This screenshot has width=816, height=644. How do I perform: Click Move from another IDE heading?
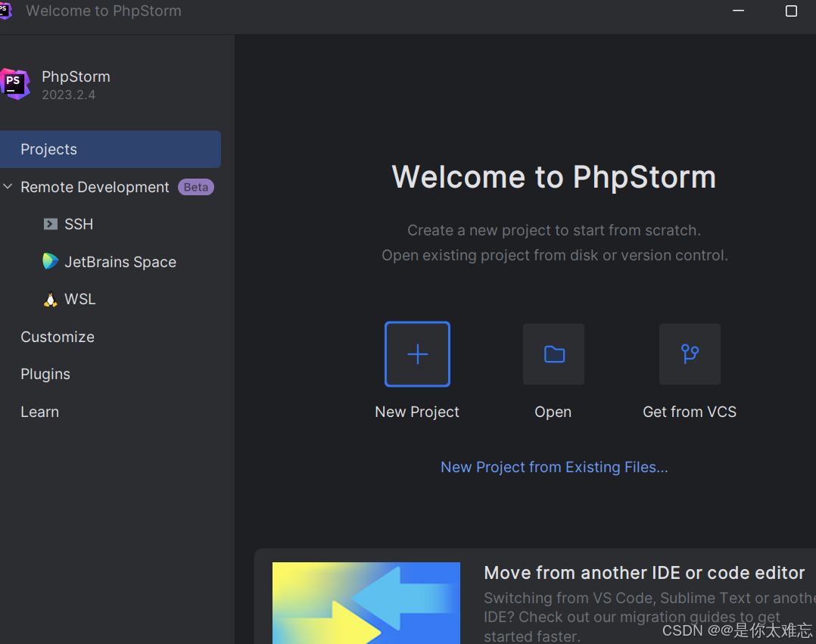point(644,573)
